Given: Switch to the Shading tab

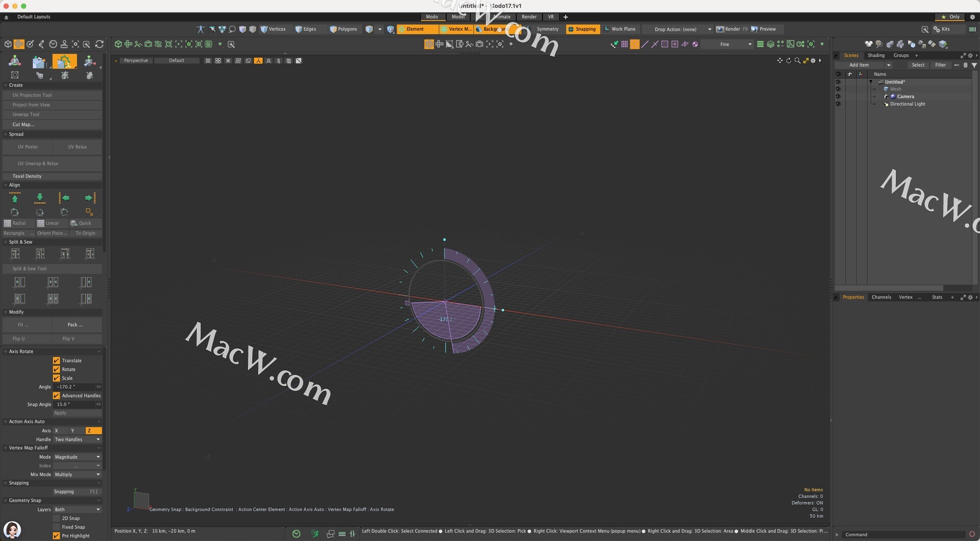Looking at the screenshot, I should coord(876,56).
